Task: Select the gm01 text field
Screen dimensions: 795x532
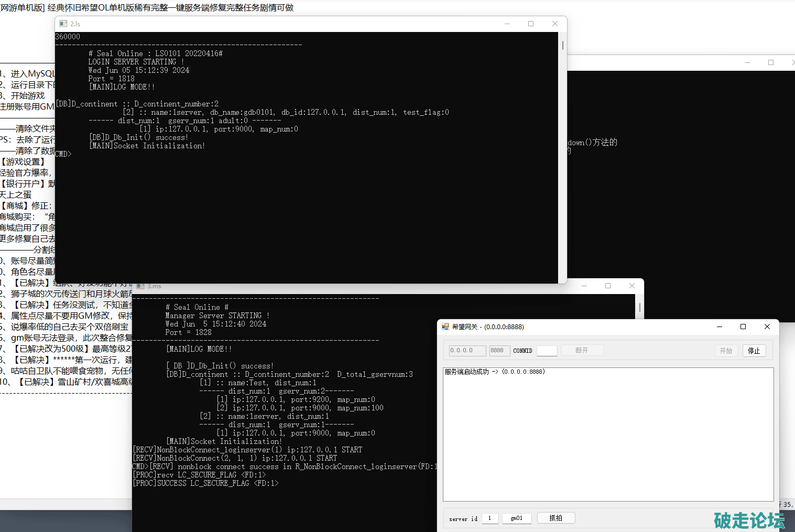Action: 517,518
